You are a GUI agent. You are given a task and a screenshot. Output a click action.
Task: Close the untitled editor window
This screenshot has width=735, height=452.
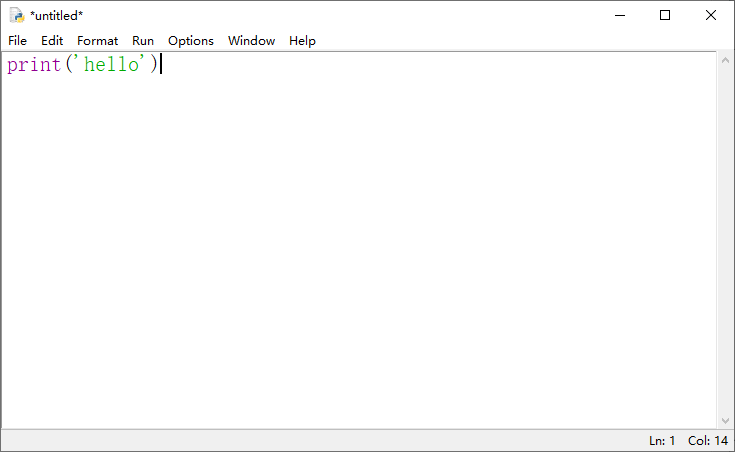[711, 15]
